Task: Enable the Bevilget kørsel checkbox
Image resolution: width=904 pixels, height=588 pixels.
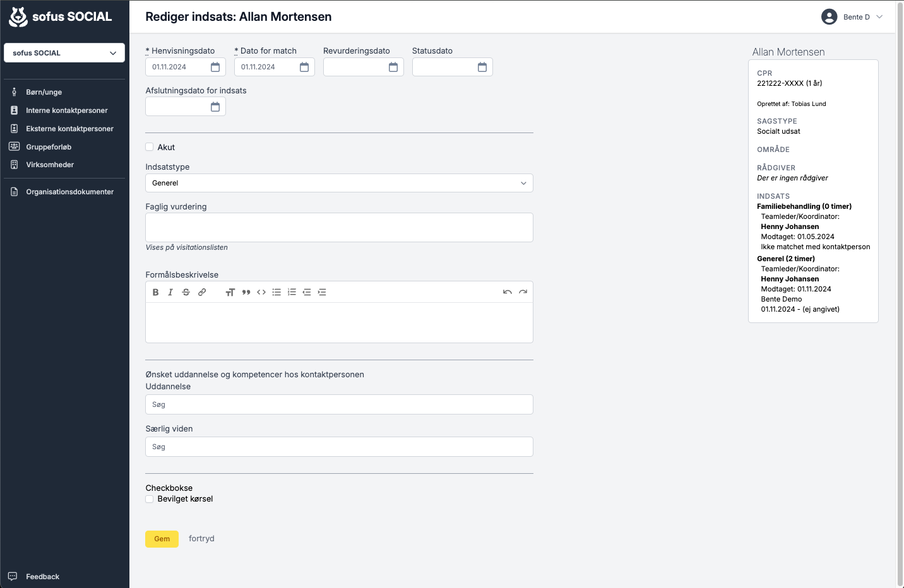Action: tap(150, 499)
